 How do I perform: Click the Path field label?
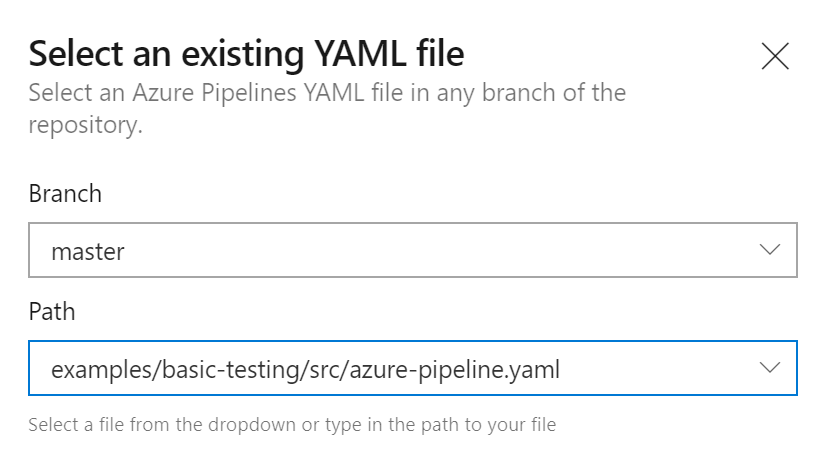(x=52, y=312)
